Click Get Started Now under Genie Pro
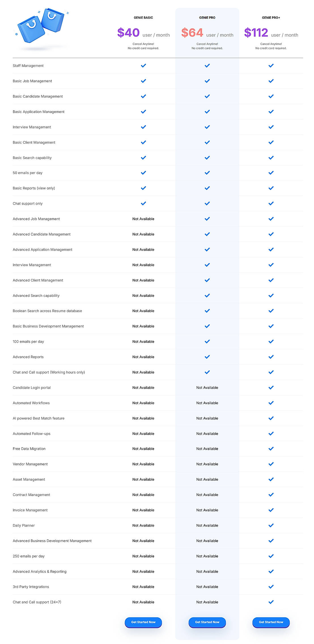This screenshot has width=314, height=644. pyautogui.click(x=207, y=622)
